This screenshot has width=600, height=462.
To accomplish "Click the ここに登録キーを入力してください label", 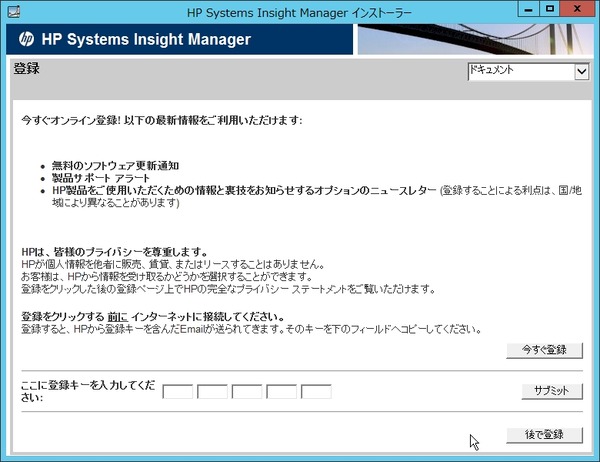I will click(x=88, y=391).
